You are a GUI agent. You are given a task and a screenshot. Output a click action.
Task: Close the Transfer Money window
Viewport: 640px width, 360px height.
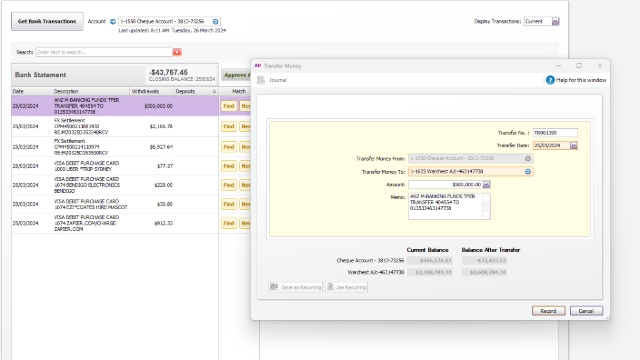tap(600, 66)
